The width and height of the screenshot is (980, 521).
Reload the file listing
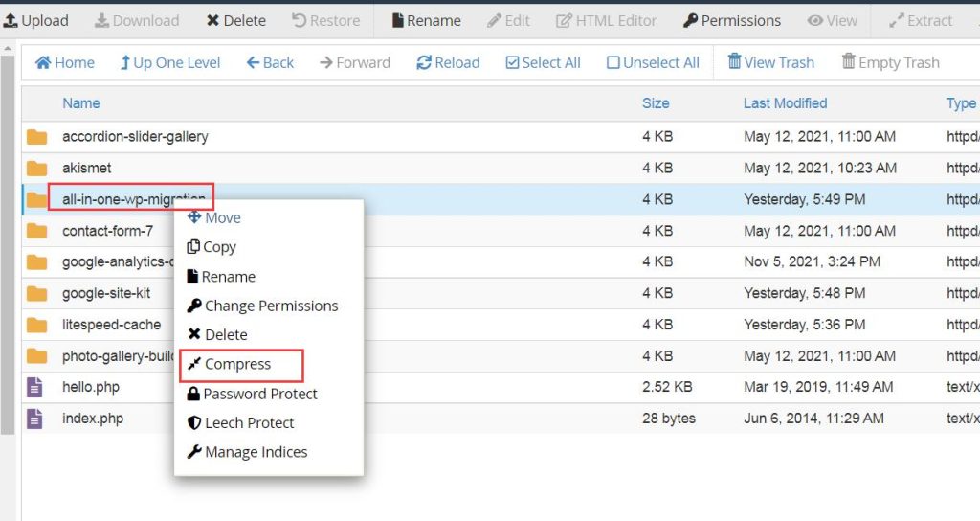click(448, 62)
